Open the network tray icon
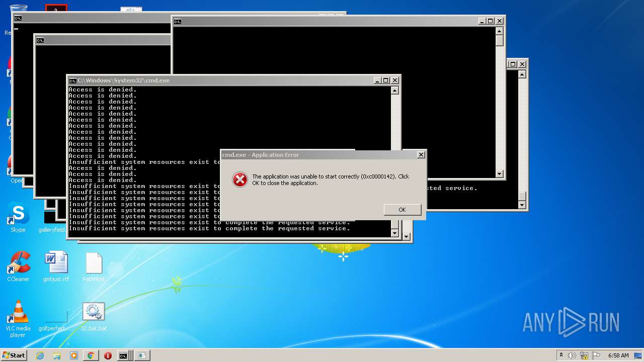 (584, 355)
